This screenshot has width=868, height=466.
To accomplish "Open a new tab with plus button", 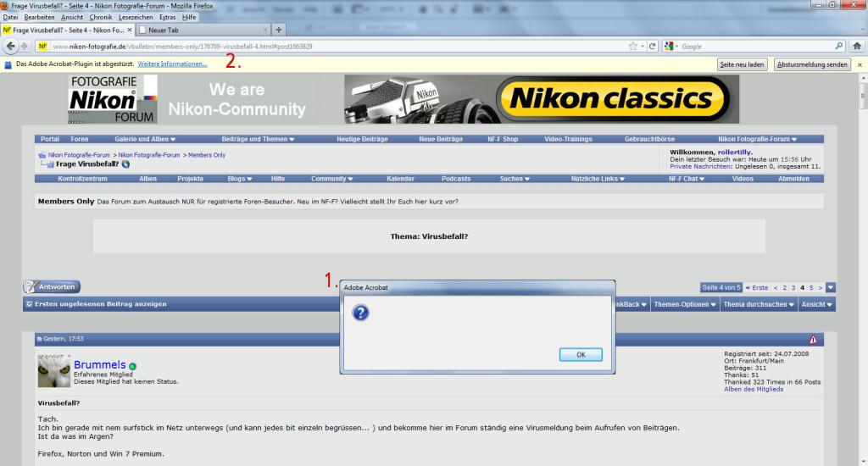I will [x=278, y=30].
